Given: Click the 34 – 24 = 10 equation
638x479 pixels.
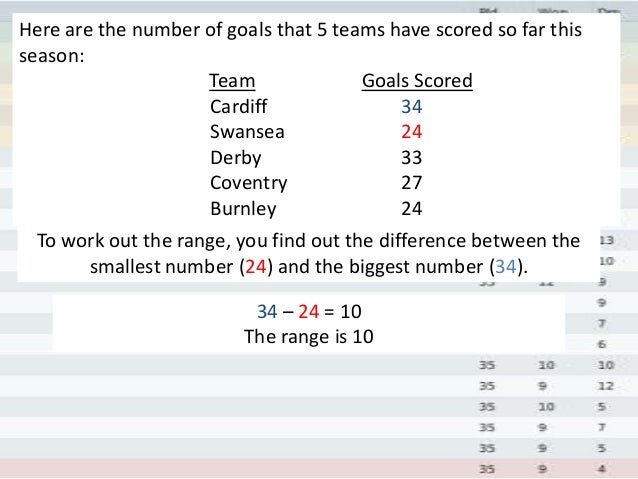Looking at the screenshot, I should tap(309, 312).
